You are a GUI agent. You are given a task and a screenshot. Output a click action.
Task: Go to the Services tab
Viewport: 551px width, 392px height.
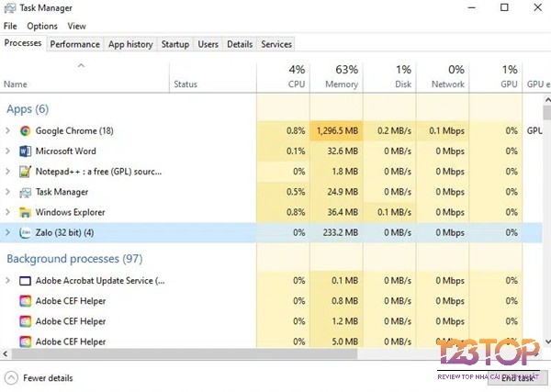[x=276, y=44]
